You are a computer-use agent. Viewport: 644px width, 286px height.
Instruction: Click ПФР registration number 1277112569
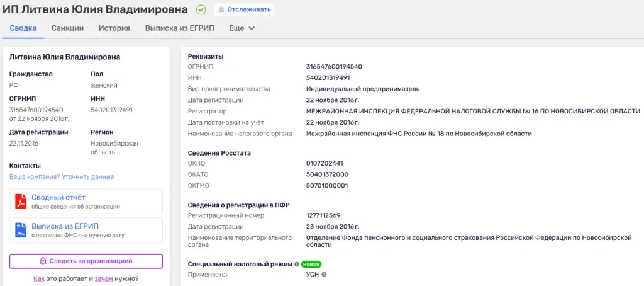[323, 215]
